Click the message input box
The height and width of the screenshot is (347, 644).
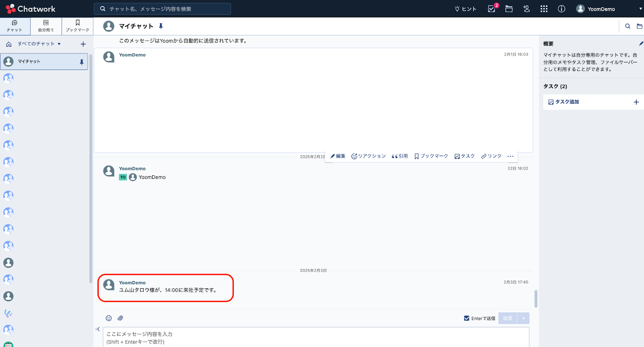coord(316,337)
